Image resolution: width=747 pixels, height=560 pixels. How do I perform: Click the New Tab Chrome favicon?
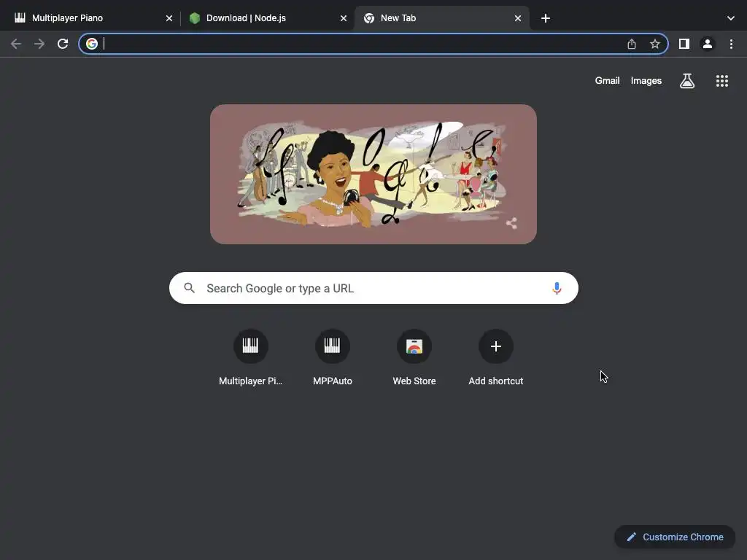tap(368, 18)
